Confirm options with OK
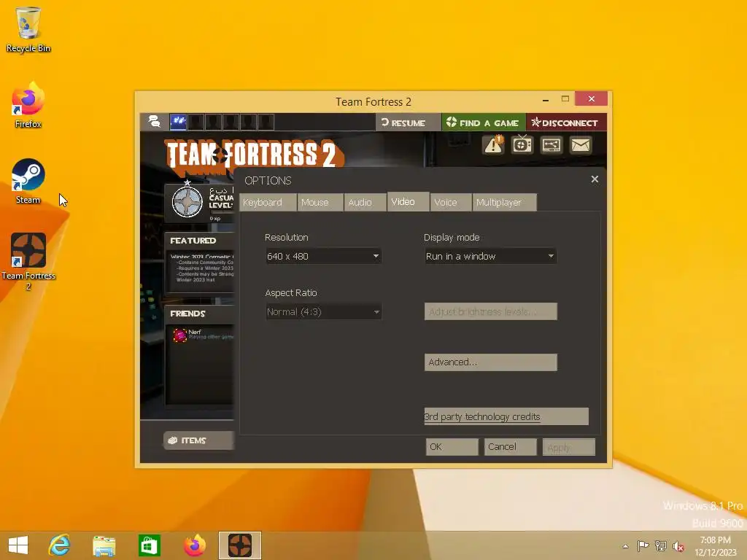 (452, 447)
